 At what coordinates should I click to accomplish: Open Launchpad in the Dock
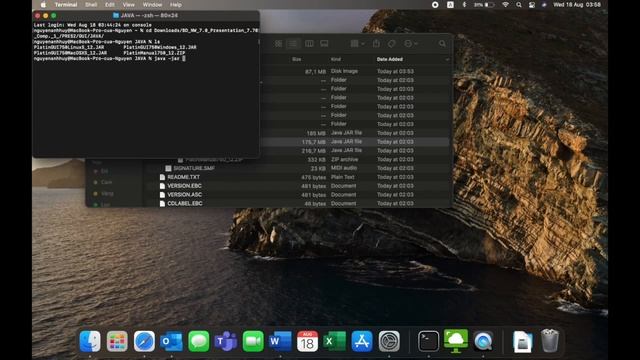pyautogui.click(x=117, y=341)
